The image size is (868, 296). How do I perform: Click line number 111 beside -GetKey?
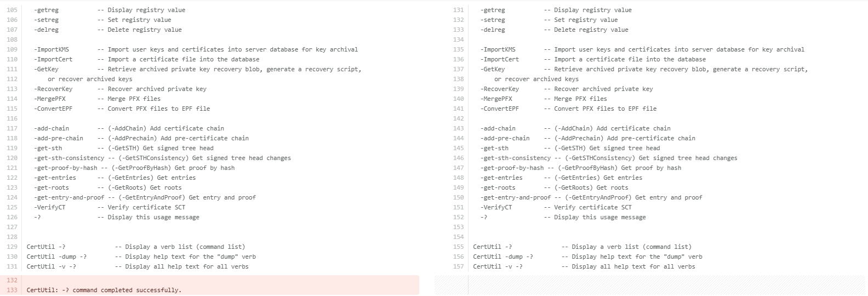12,69
